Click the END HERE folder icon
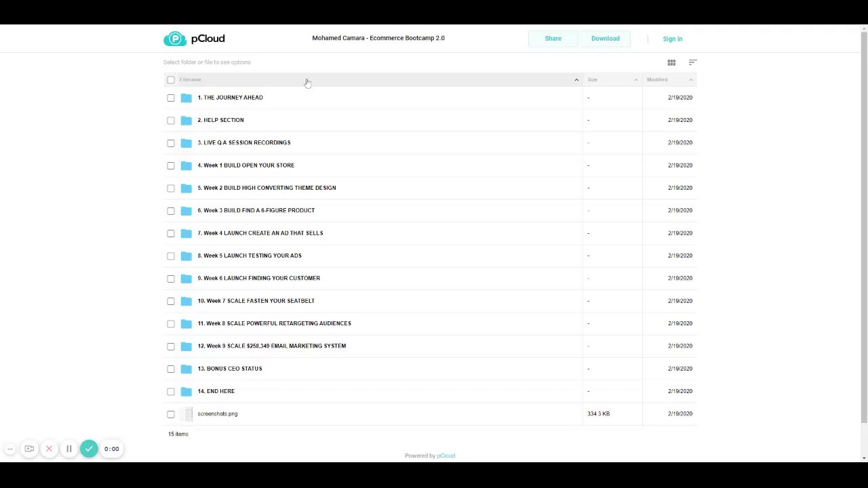The width and height of the screenshot is (868, 488). coord(186,391)
